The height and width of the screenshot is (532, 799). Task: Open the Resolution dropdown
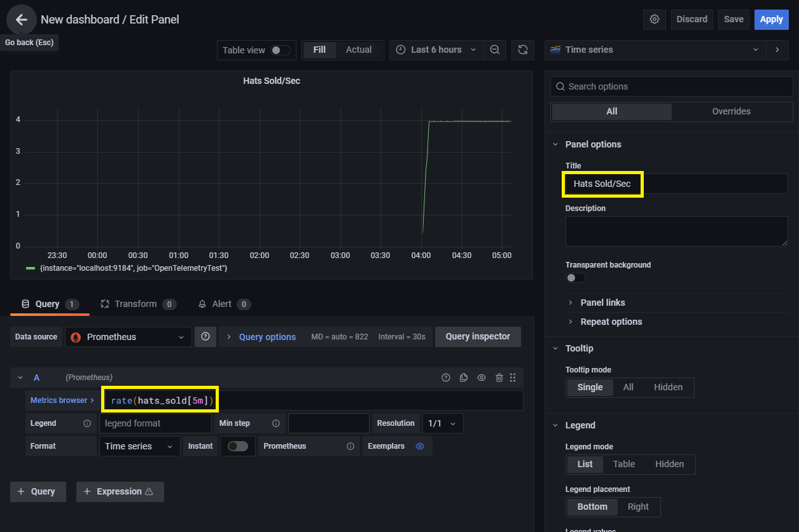click(443, 423)
